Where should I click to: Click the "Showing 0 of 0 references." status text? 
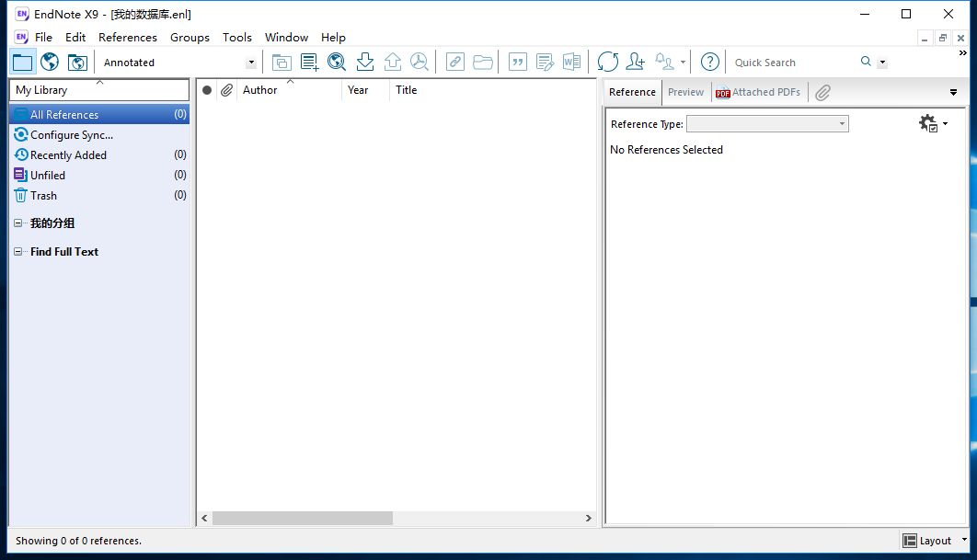pyautogui.click(x=78, y=541)
